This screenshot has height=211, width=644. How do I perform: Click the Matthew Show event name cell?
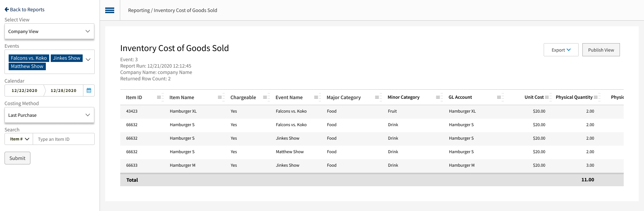tap(290, 152)
